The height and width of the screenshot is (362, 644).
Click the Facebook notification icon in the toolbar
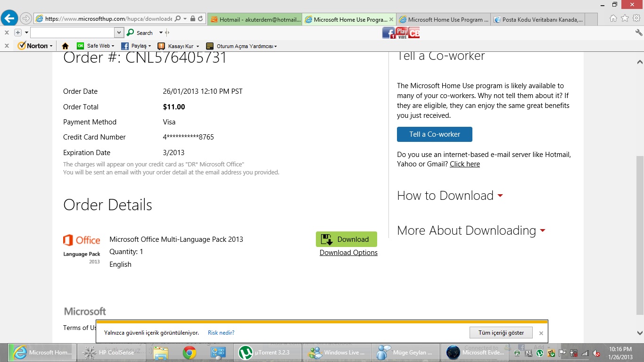point(388,33)
